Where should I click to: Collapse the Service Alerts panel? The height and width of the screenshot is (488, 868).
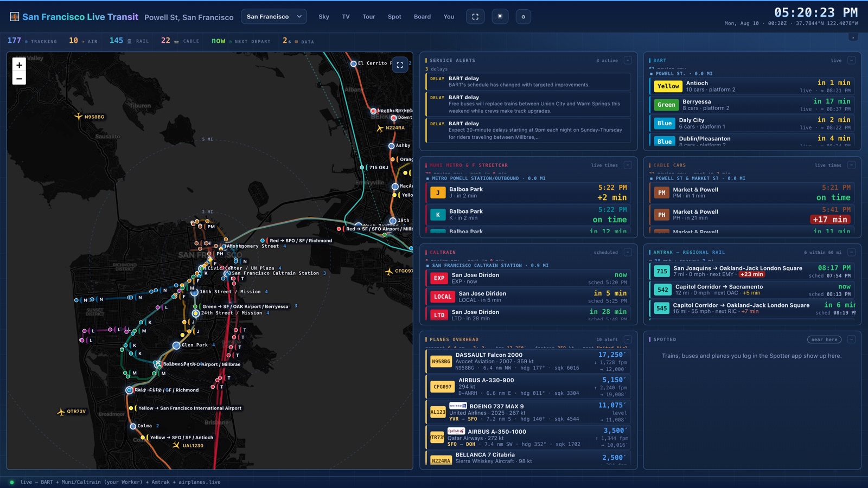[628, 60]
